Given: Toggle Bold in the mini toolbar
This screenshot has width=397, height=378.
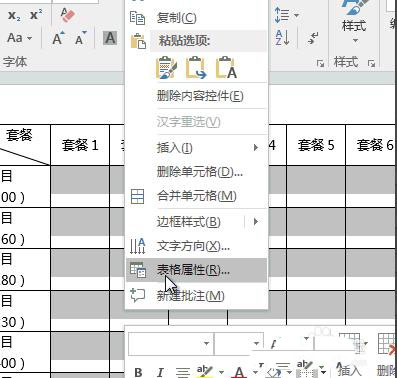Looking at the screenshot, I should (138, 372).
